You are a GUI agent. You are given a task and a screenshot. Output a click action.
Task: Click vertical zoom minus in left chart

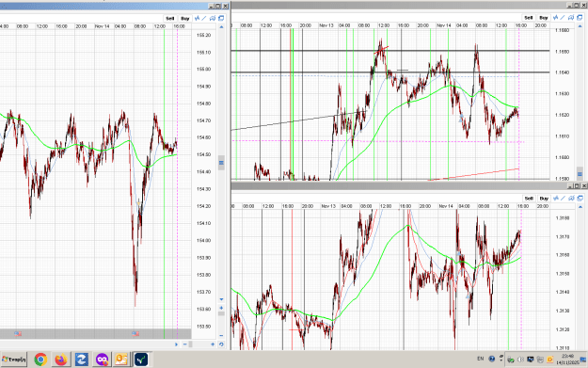221,336
